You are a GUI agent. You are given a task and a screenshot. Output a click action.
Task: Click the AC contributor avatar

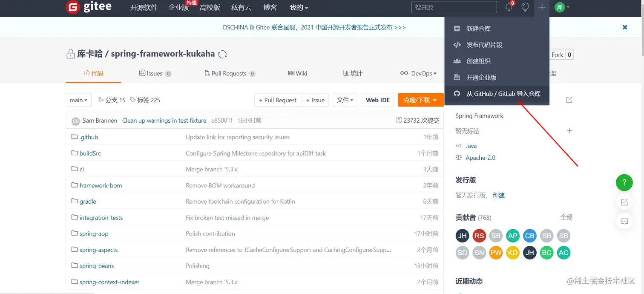click(563, 253)
